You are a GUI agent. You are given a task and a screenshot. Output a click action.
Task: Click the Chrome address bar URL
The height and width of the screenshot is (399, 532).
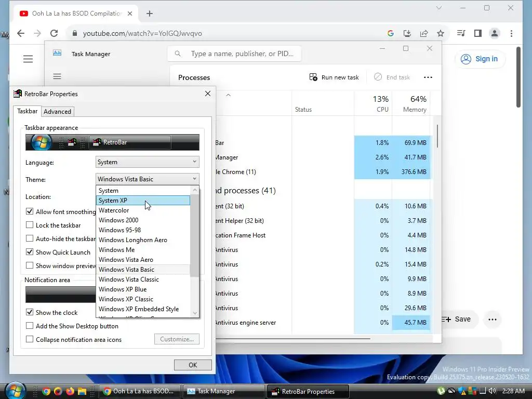[142, 33]
